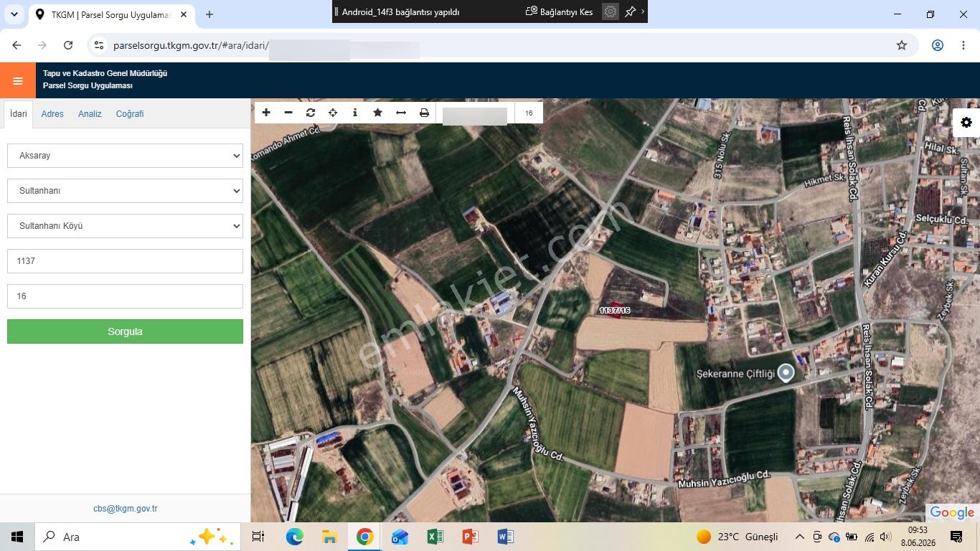Select the TKGM Parsel Sorgu browser tab
This screenshot has width=980, height=551.
[x=111, y=14]
